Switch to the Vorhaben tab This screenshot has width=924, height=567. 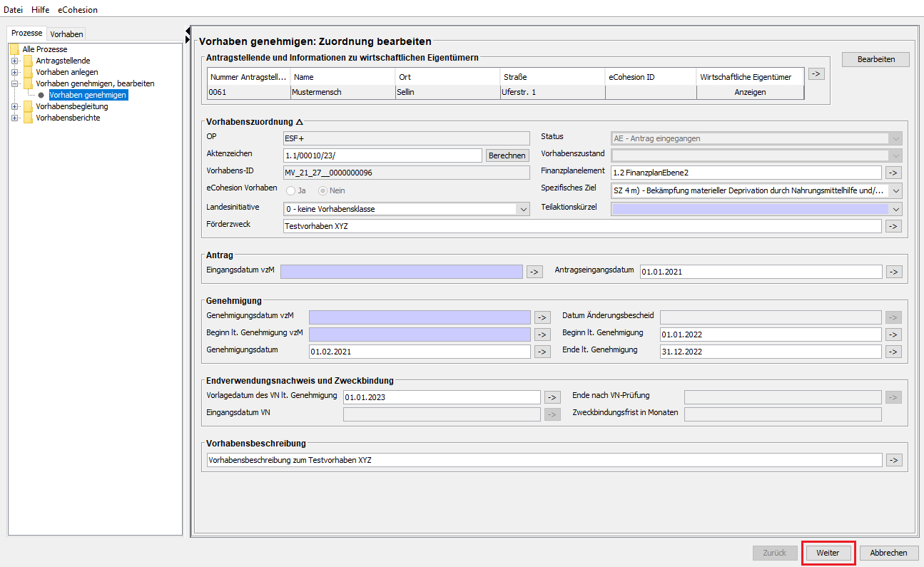coord(66,34)
